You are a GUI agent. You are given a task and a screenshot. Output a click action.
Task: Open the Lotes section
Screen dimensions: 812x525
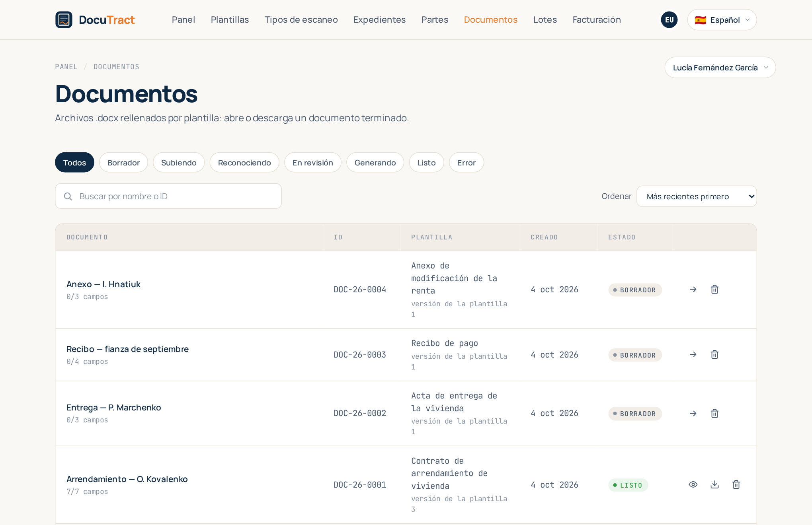pos(545,20)
